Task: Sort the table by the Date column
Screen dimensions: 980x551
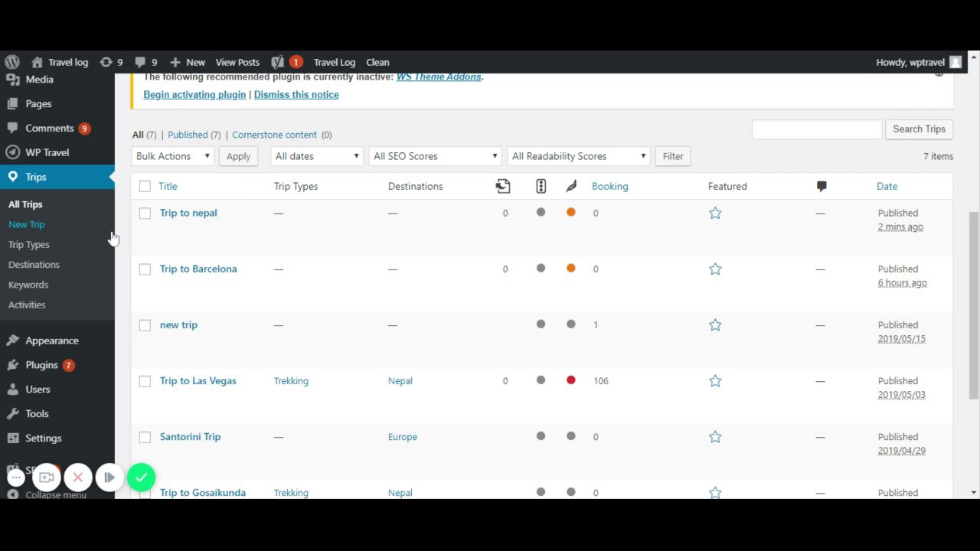Action: 887,186
